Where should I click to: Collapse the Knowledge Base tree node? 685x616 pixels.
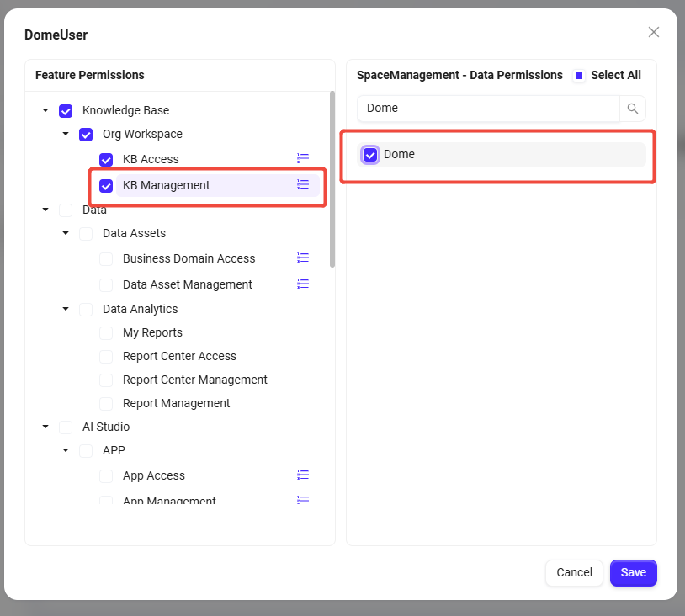(45, 111)
